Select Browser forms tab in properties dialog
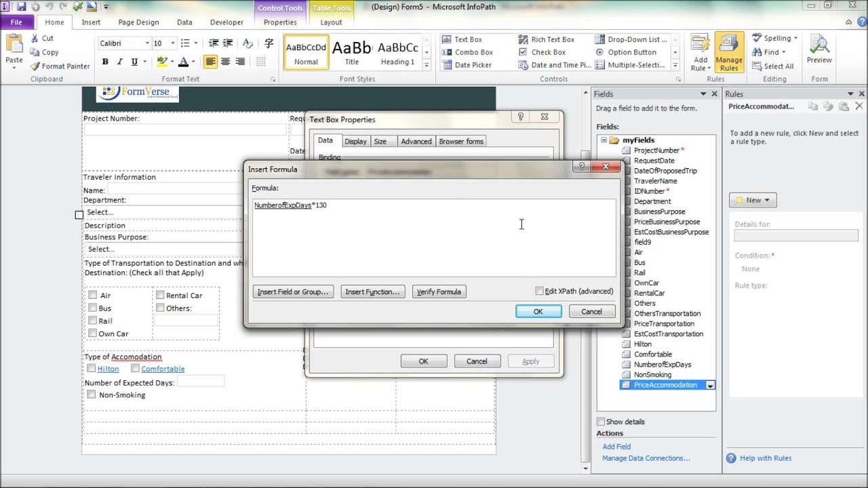 (461, 141)
